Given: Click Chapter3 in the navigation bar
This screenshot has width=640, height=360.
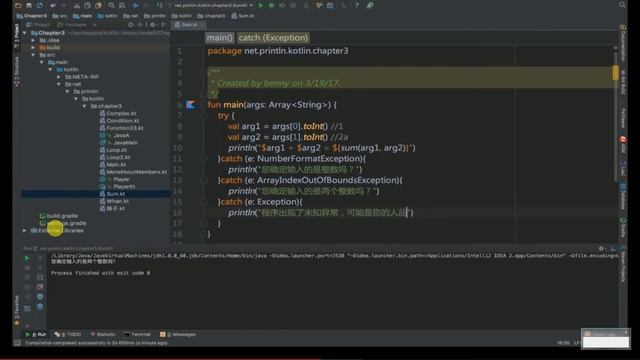Looking at the screenshot, I should point(32,16).
